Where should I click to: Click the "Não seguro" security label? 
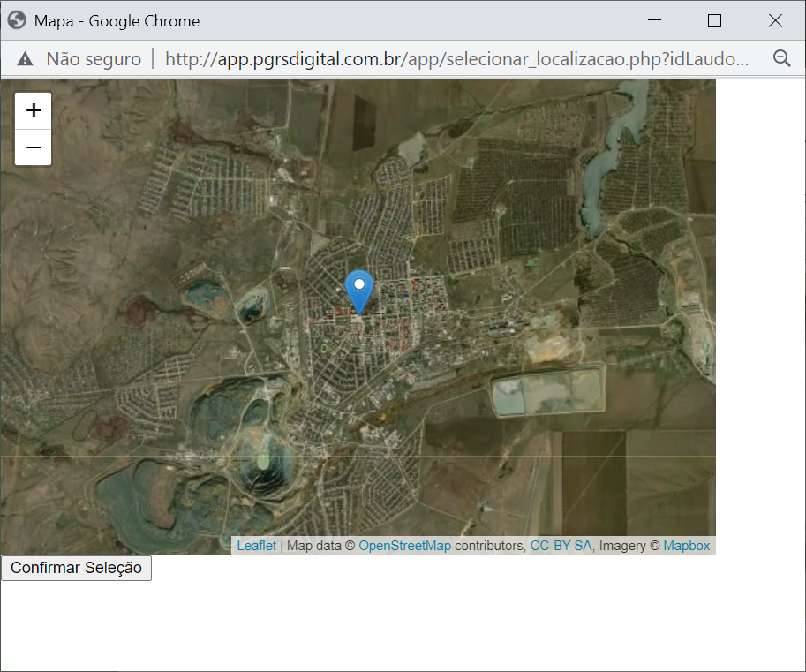(93, 59)
